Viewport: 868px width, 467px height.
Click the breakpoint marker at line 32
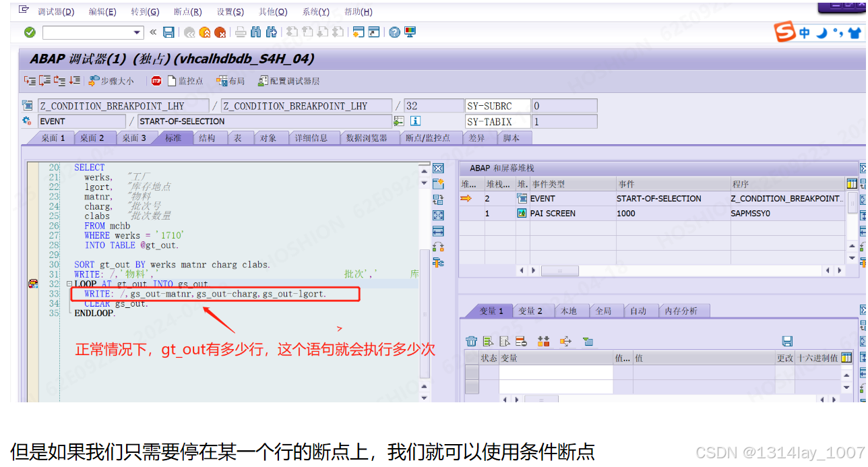point(32,284)
